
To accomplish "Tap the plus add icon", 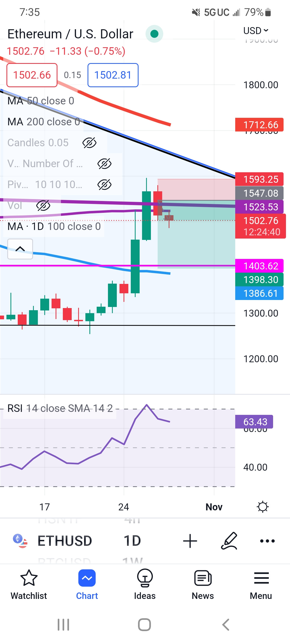I will click(x=190, y=541).
